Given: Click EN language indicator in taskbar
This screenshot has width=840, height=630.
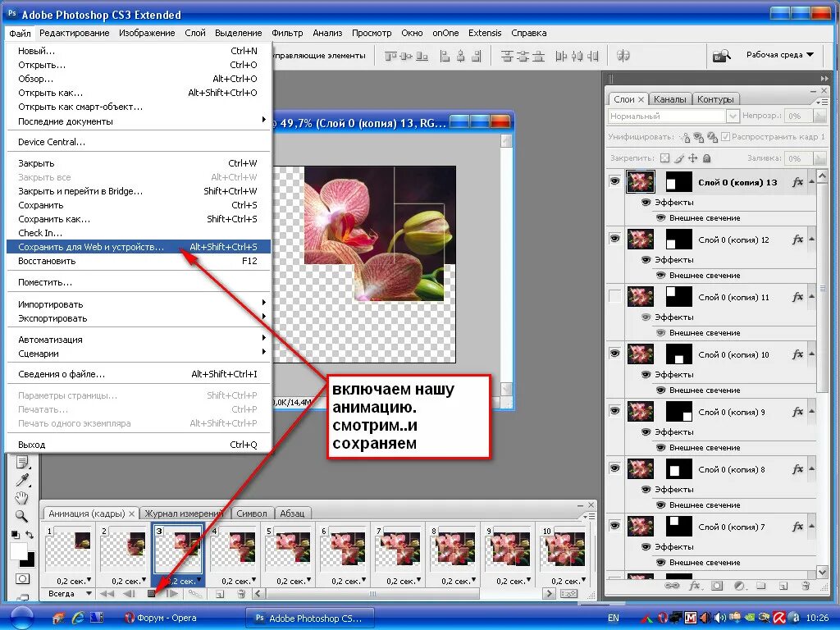Looking at the screenshot, I should pos(614,618).
